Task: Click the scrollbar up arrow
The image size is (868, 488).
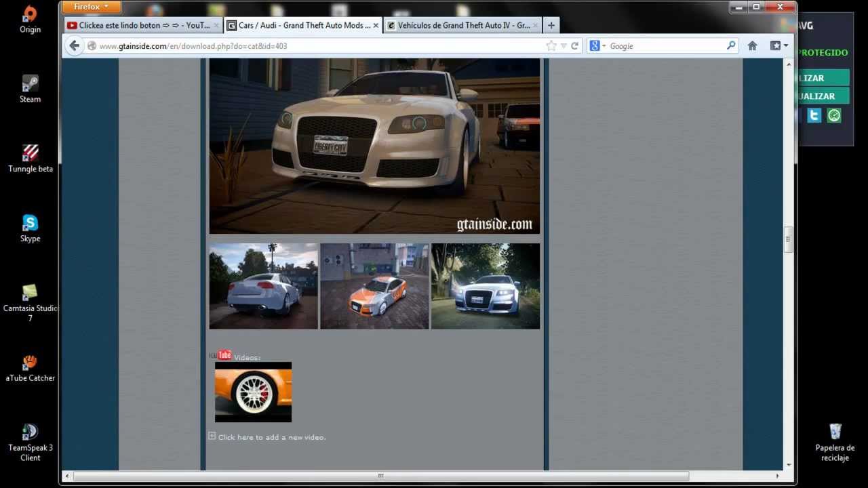Action: [x=788, y=63]
